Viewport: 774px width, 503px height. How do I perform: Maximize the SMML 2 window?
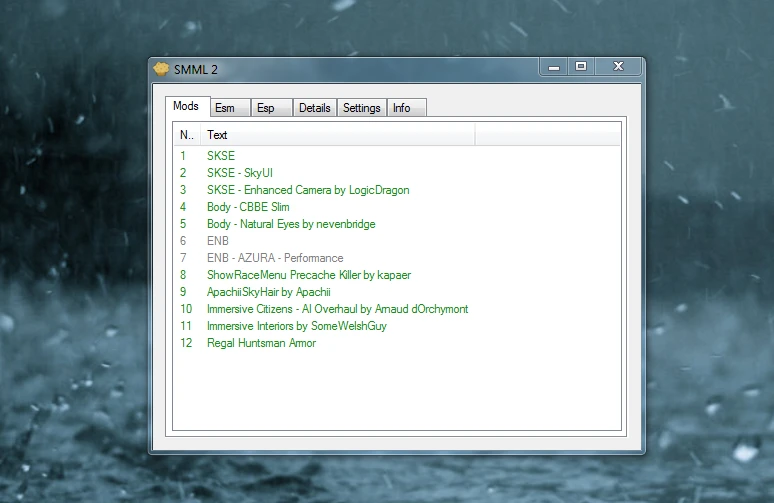tap(580, 67)
